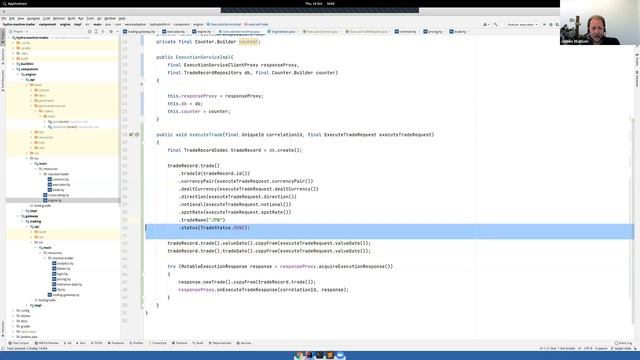Switch to the execution.hy editor tab

(x=174, y=31)
